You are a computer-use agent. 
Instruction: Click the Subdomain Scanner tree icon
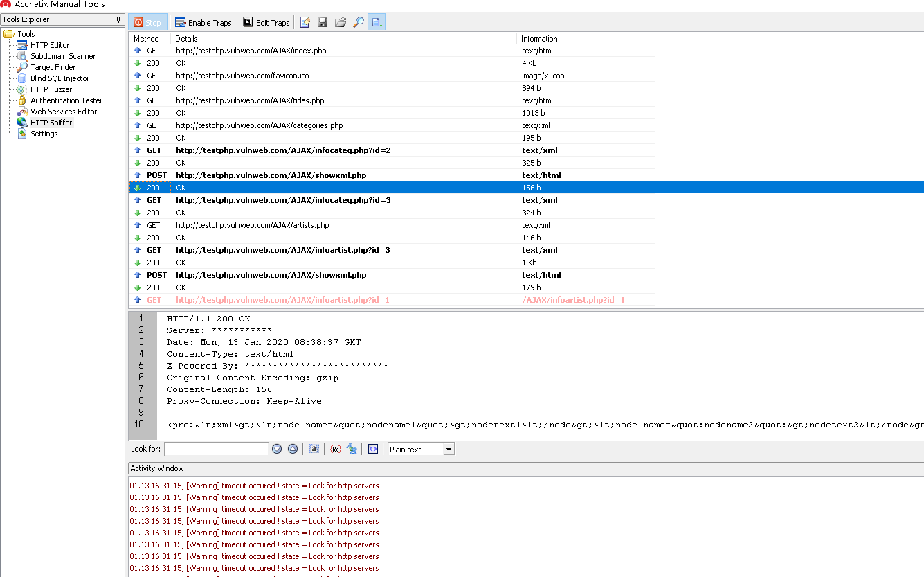point(23,56)
